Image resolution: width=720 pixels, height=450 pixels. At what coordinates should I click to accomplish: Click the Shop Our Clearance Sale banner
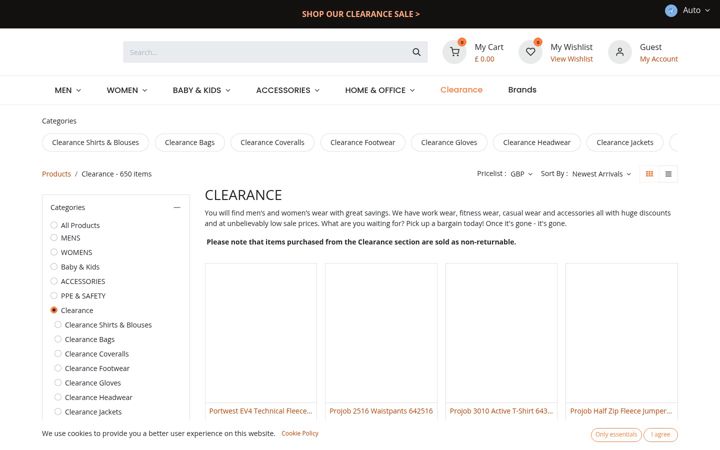pyautogui.click(x=360, y=14)
